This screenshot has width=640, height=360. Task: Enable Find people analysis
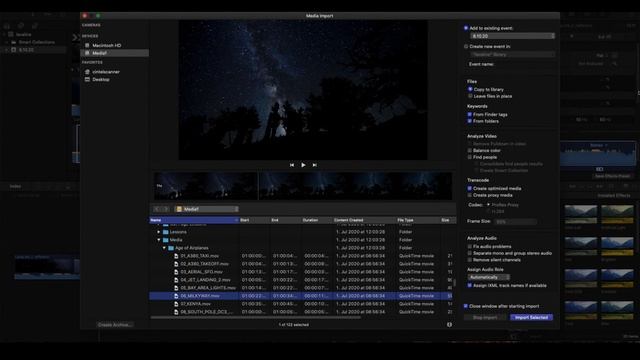pos(469,157)
